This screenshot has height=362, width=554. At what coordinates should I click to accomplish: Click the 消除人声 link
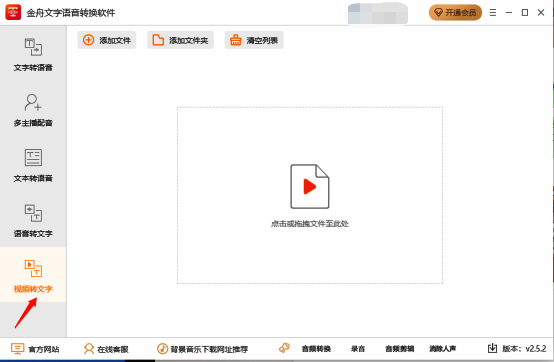point(442,349)
